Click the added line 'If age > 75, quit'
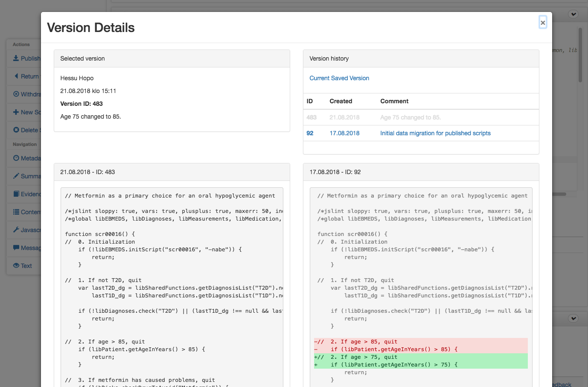The width and height of the screenshot is (588, 387). point(421,357)
